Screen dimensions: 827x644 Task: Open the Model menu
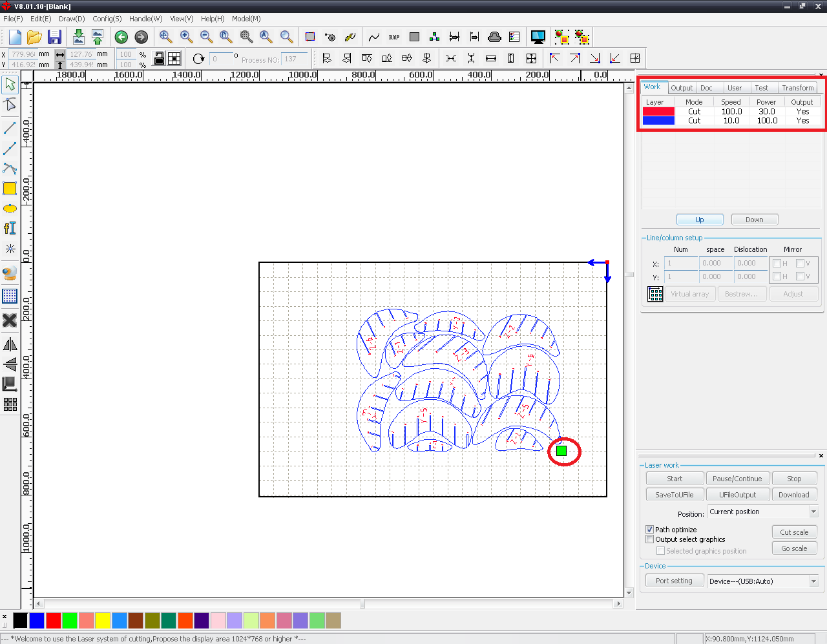coord(246,19)
